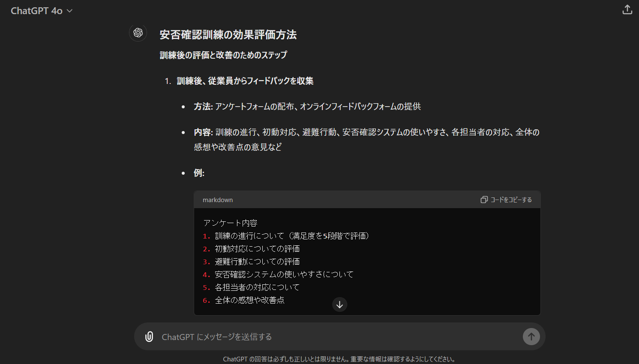Click the chevron next to ChatGPT 4o
Viewport: 639px width, 364px height.
click(x=70, y=11)
